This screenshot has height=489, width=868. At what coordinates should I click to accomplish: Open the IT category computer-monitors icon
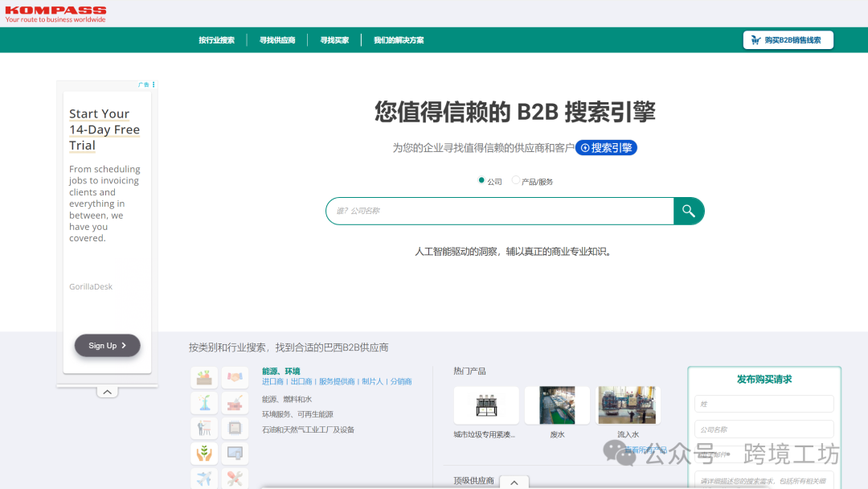pos(235,453)
